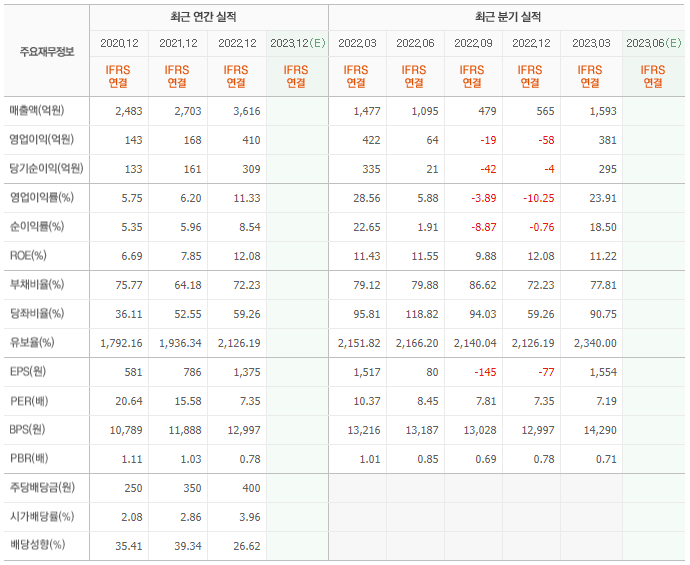Click net income value '309'
The width and height of the screenshot is (690, 565).
(x=251, y=169)
